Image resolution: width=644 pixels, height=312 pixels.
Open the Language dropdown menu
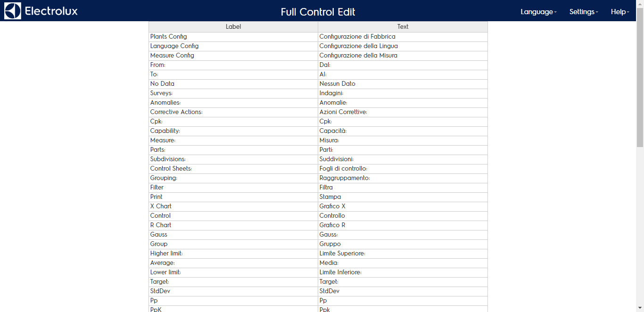click(x=538, y=12)
